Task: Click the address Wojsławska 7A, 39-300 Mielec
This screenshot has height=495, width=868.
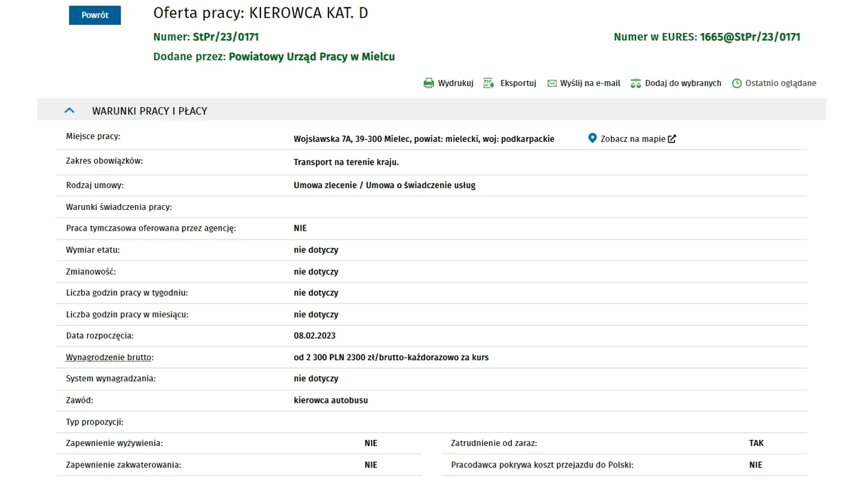Action: point(351,138)
